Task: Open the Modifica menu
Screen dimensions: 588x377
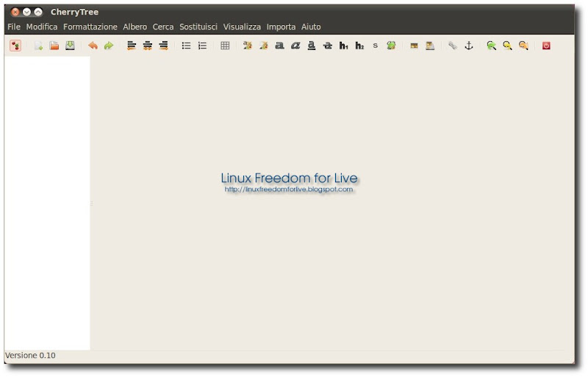Action: pos(42,27)
